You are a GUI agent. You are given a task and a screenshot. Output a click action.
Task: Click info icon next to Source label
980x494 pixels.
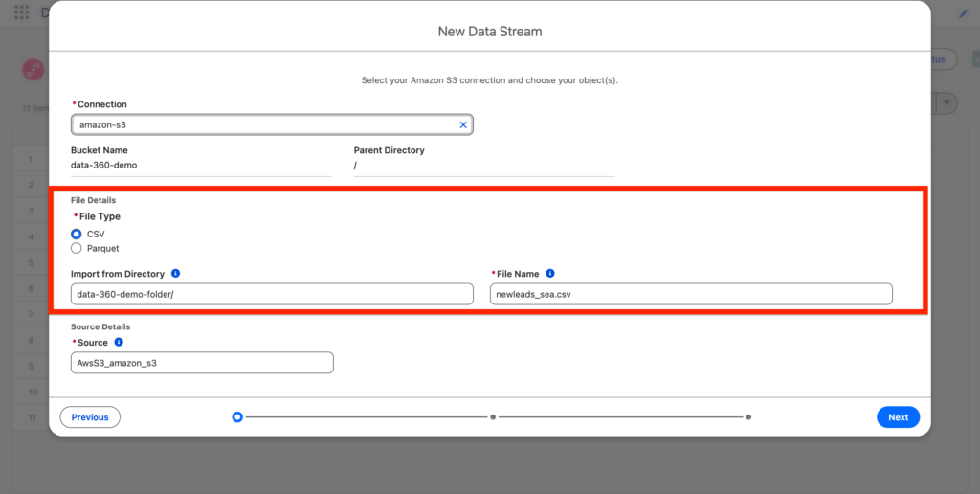pos(119,342)
